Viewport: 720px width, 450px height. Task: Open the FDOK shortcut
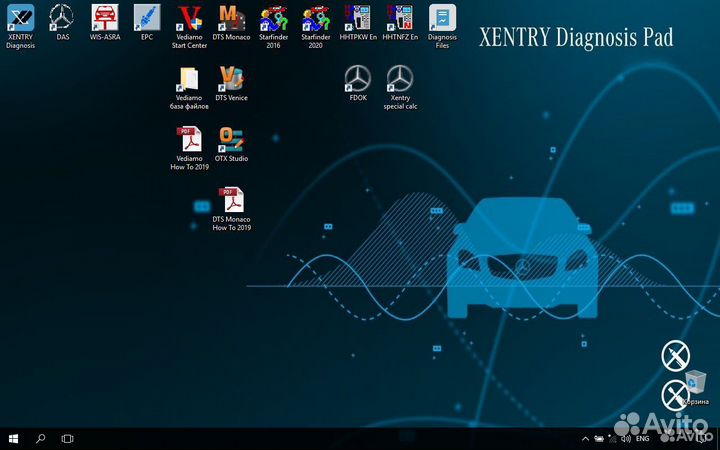tap(358, 84)
